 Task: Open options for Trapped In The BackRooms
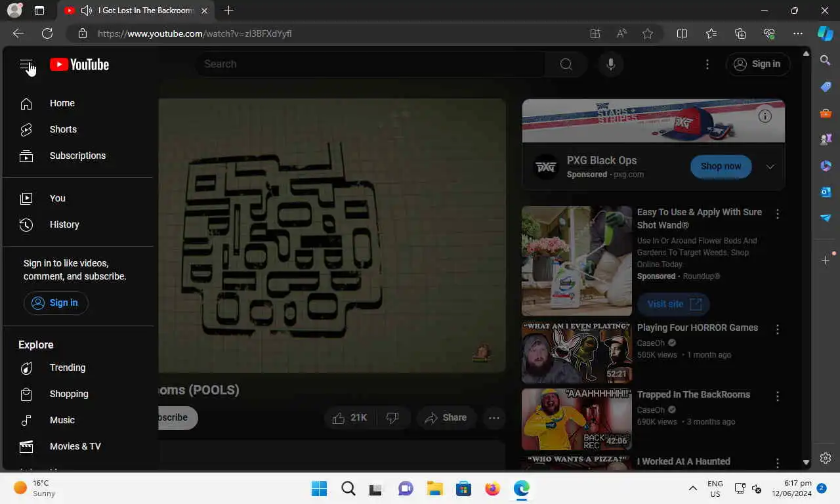778,396
